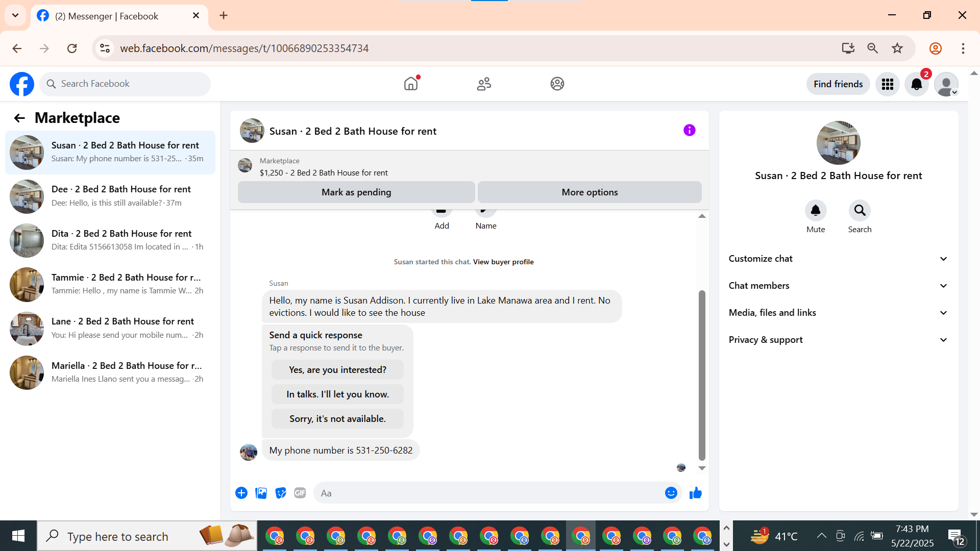
Task: Click chat scrollbar down arrow
Action: point(702,468)
